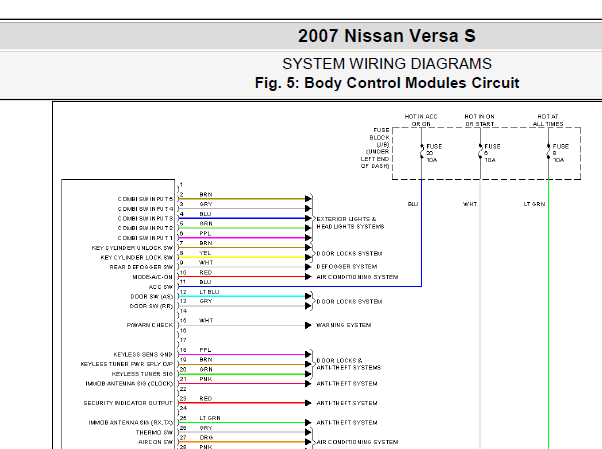Click 'EXTERIOR LIGHTS & HEADLIGHTS SYSTEMS' destination text
This screenshot has width=602, height=449.
tap(350, 223)
